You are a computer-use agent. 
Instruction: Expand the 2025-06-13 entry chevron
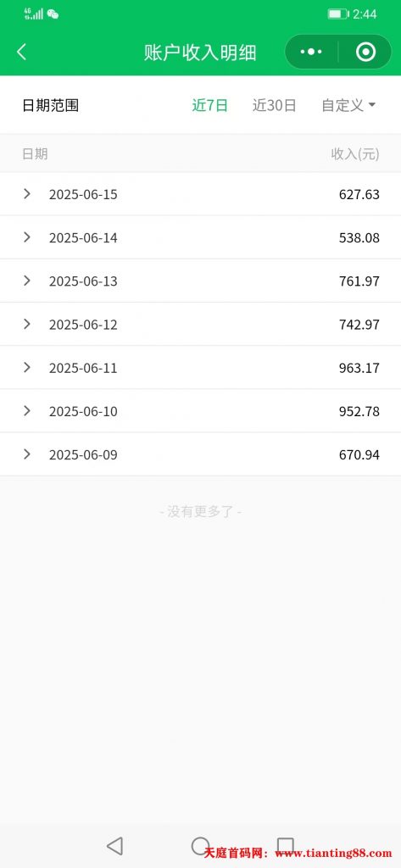(x=26, y=281)
